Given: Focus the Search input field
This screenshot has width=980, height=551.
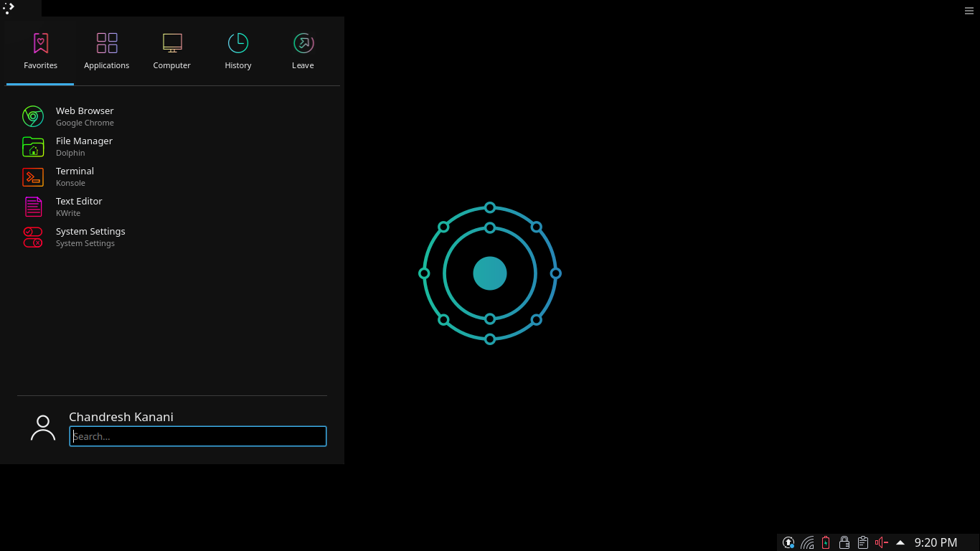Looking at the screenshot, I should (198, 436).
